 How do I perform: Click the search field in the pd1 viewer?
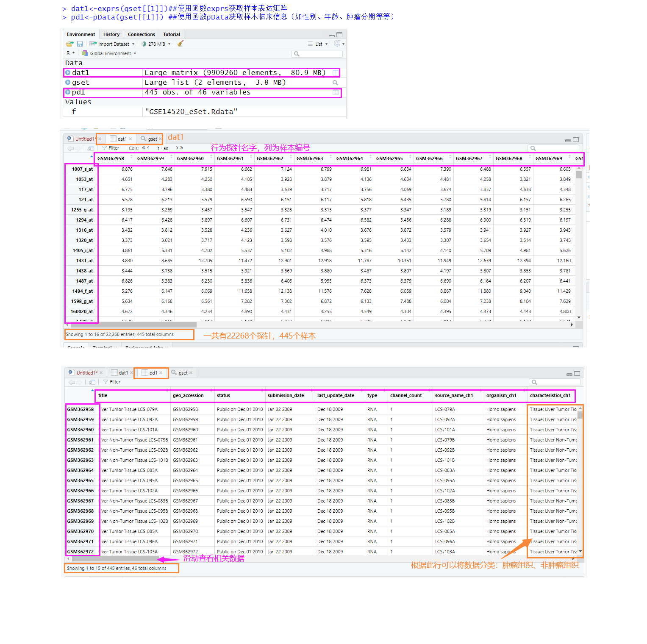click(555, 382)
